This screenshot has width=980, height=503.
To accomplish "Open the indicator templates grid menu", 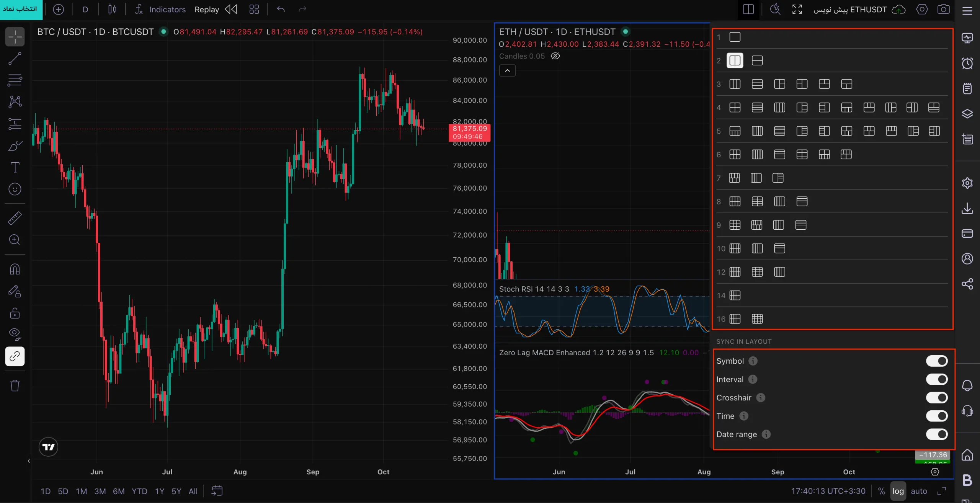I will point(254,9).
